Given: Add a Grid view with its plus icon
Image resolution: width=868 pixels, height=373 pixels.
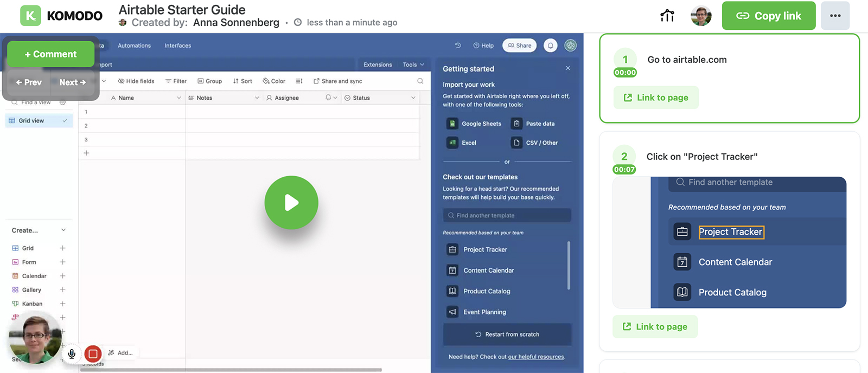Looking at the screenshot, I should click(62, 248).
